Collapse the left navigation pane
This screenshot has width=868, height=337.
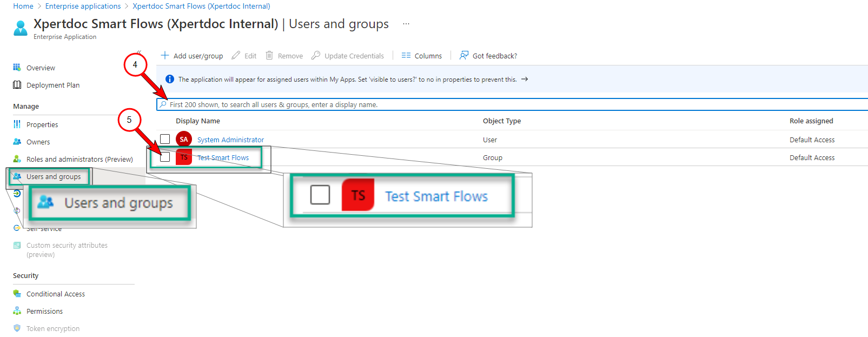pos(139,52)
